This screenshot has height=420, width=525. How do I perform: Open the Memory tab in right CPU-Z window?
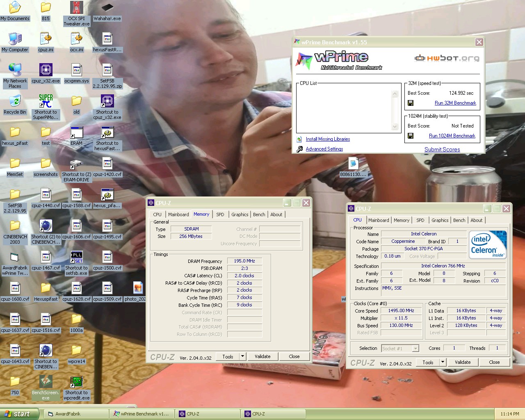click(402, 220)
